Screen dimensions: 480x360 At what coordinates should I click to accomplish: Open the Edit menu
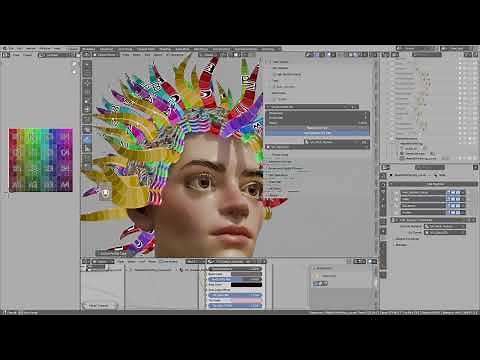(20, 49)
